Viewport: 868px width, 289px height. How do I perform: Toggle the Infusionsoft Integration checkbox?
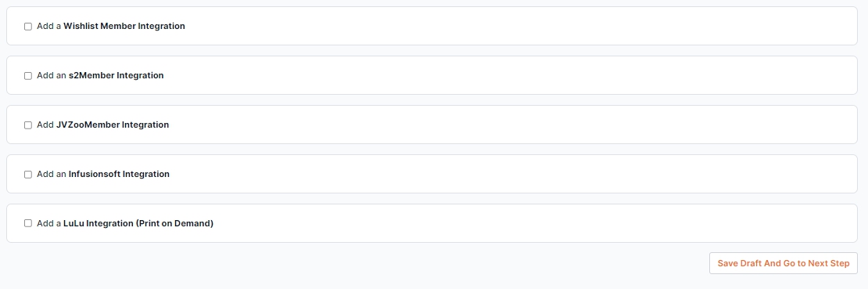coord(27,174)
